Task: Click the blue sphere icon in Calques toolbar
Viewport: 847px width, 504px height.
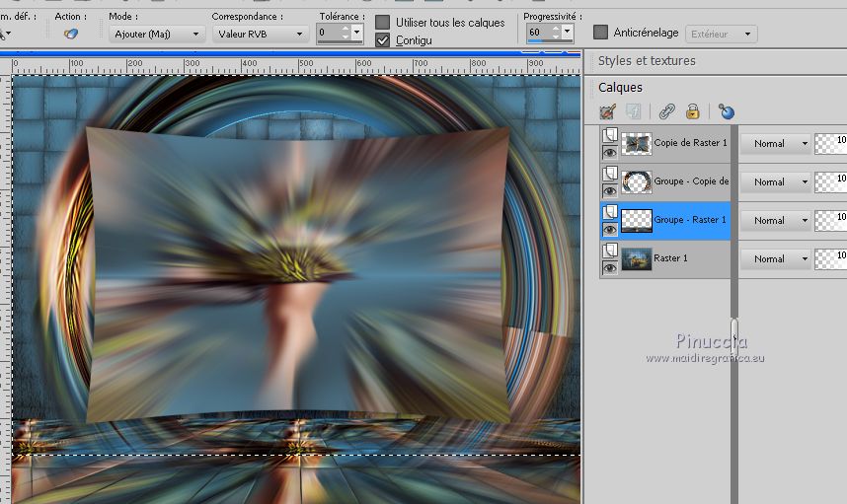Action: 727,111
